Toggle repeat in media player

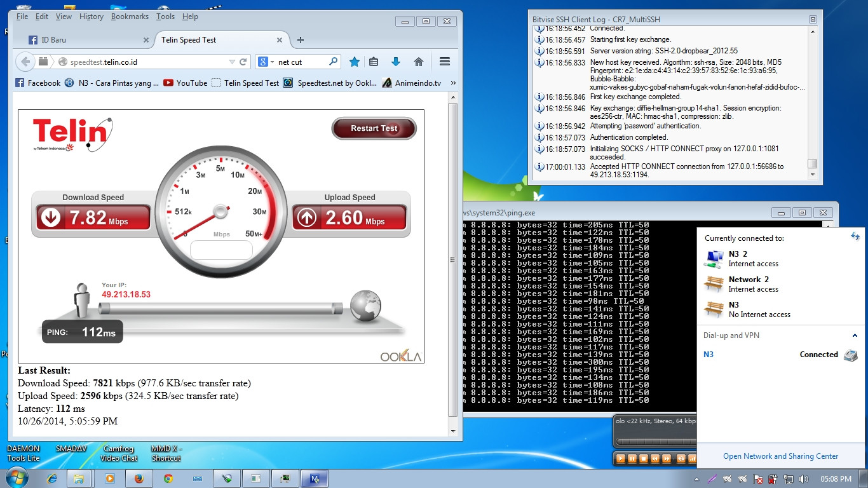(x=681, y=458)
